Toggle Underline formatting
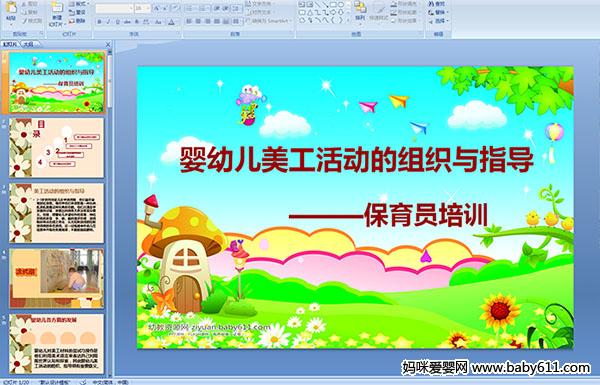Image resolution: width=600 pixels, height=385 pixels. pos(117,22)
